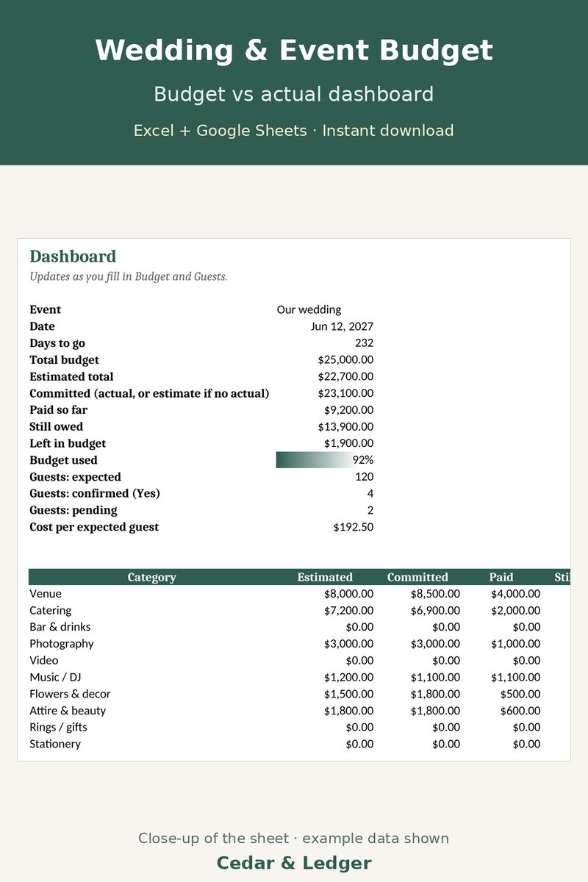
Task: Click the "Budget vs actual dashboard" subtitle
Action: 294,94
